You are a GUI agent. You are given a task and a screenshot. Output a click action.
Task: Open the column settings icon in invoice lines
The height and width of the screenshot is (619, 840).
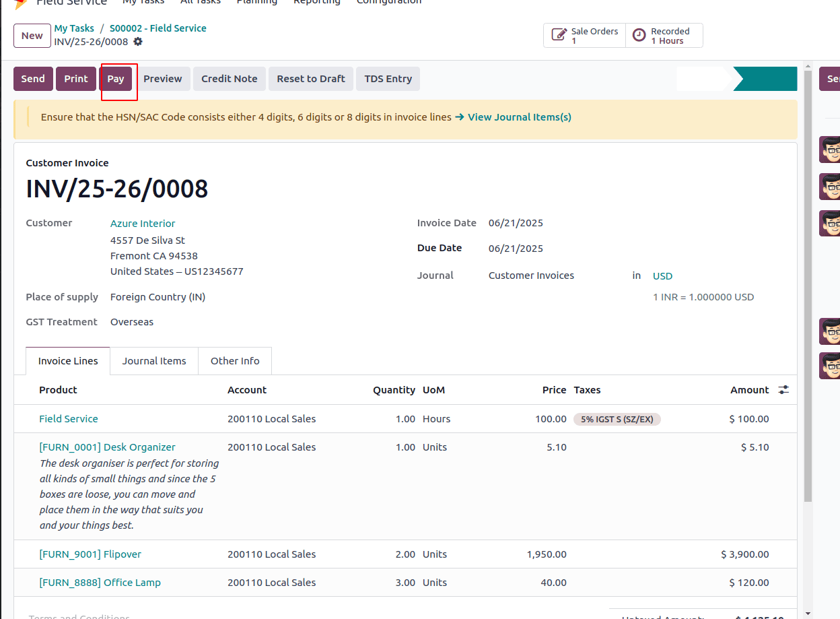click(x=783, y=390)
